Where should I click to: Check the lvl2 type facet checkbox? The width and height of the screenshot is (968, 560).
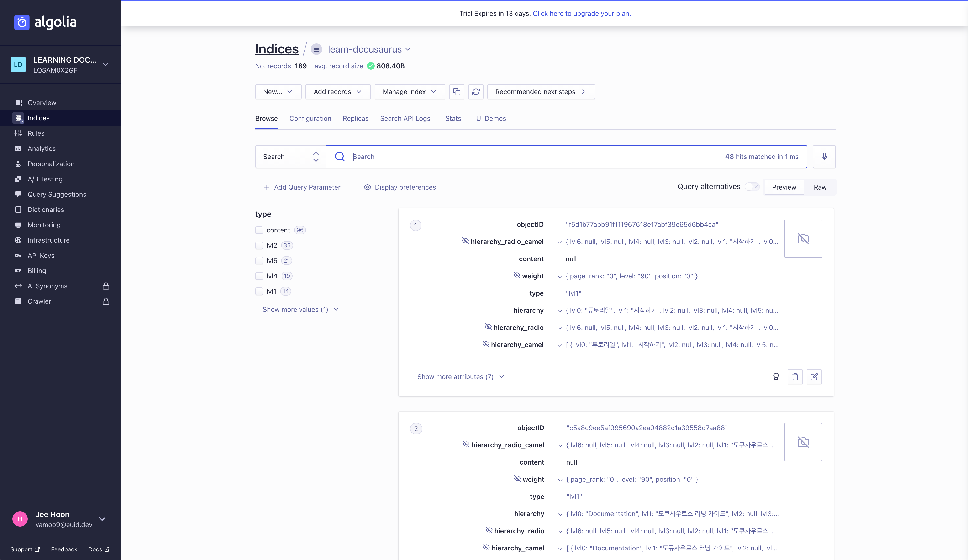pos(259,245)
